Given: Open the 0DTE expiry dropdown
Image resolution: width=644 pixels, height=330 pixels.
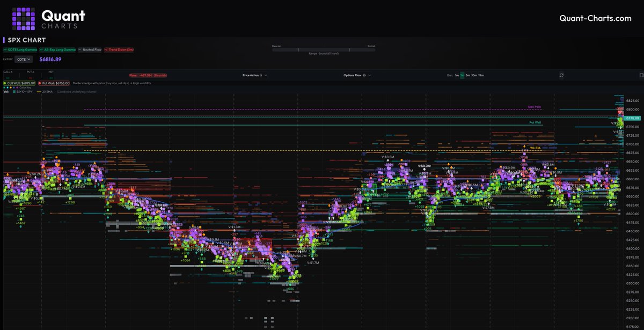Looking at the screenshot, I should tap(24, 59).
